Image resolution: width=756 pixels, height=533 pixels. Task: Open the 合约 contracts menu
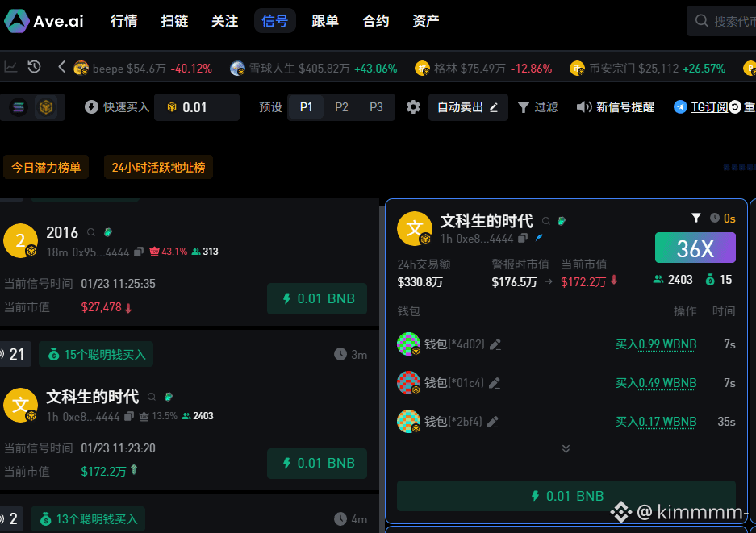coord(376,21)
